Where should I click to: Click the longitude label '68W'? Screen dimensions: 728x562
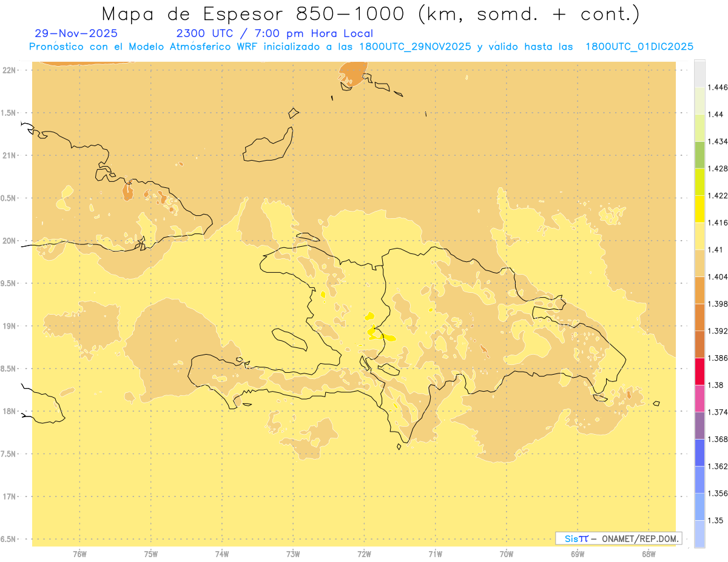click(649, 554)
